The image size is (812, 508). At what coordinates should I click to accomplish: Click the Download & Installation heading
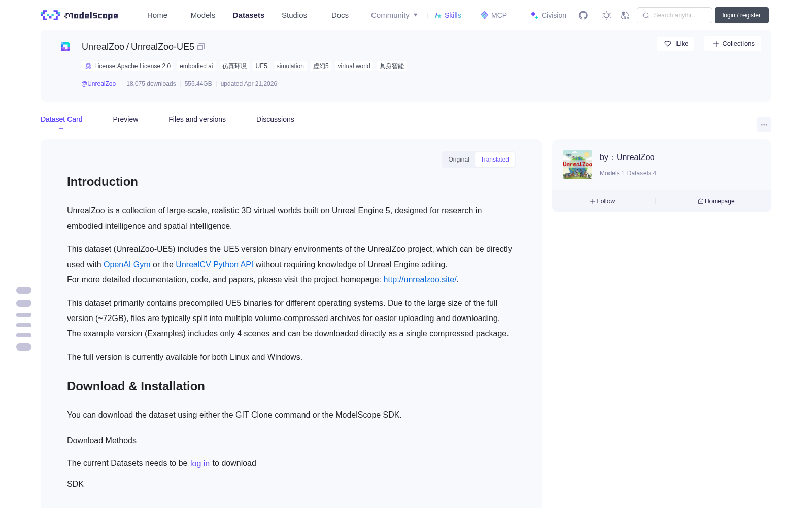pyautogui.click(x=136, y=386)
